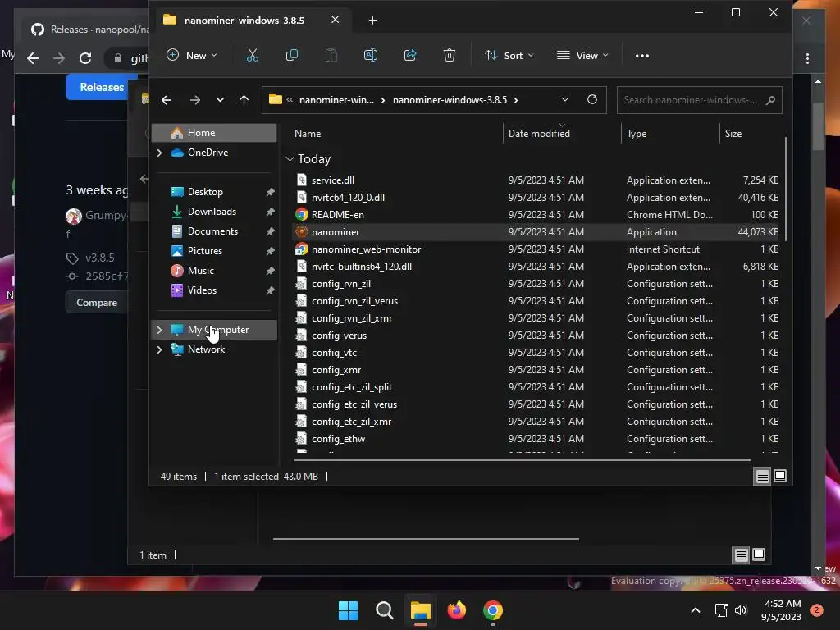Screen dimensions: 840x630
Task: Reload the page in the Chrome window
Action: (85, 58)
